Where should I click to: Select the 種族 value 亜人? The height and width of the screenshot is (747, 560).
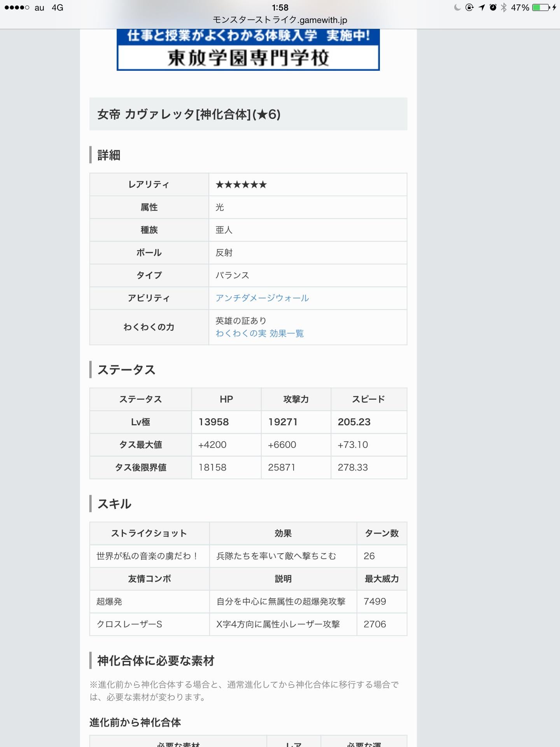pyautogui.click(x=224, y=230)
